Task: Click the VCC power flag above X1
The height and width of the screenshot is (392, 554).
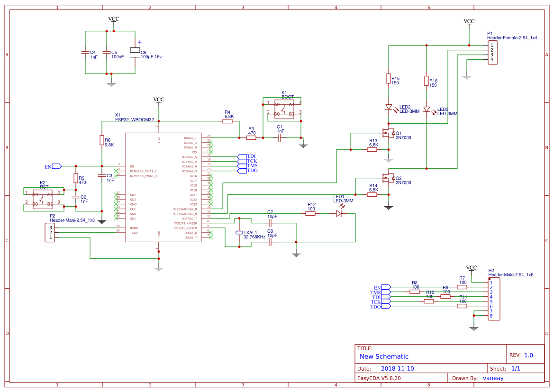Action: click(x=159, y=100)
